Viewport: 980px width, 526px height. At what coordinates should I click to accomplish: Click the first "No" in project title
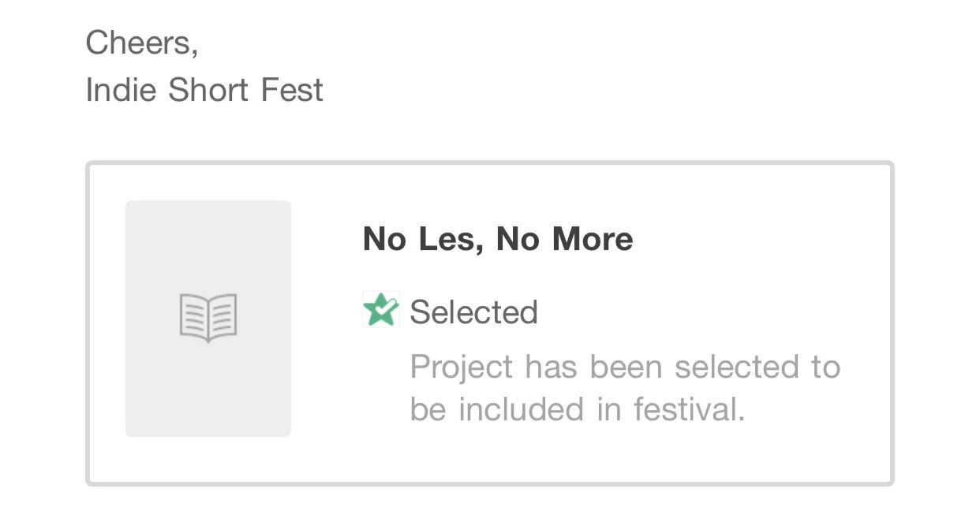(383, 239)
